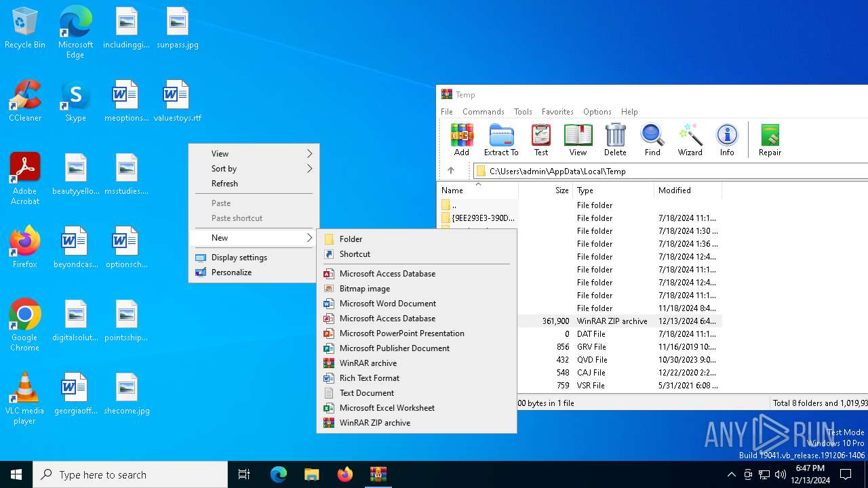
Task: Open the Tools menu in WinRAR
Action: (523, 112)
